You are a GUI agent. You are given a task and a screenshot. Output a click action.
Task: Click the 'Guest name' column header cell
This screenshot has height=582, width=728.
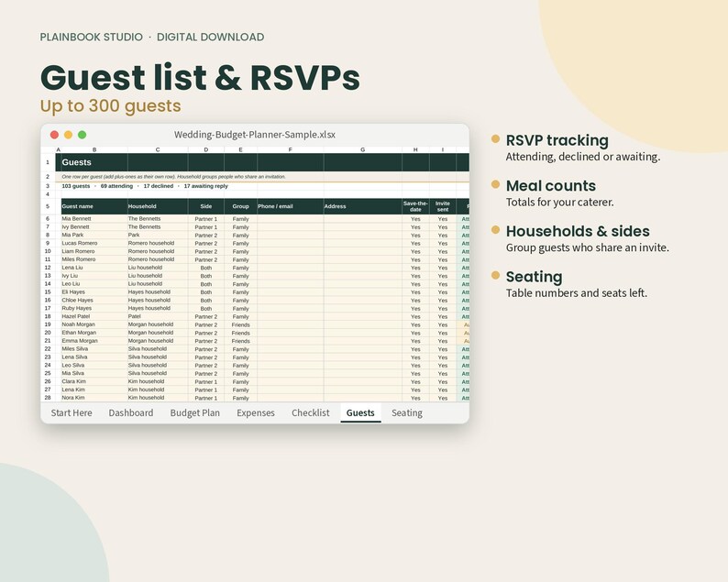[x=94, y=206]
